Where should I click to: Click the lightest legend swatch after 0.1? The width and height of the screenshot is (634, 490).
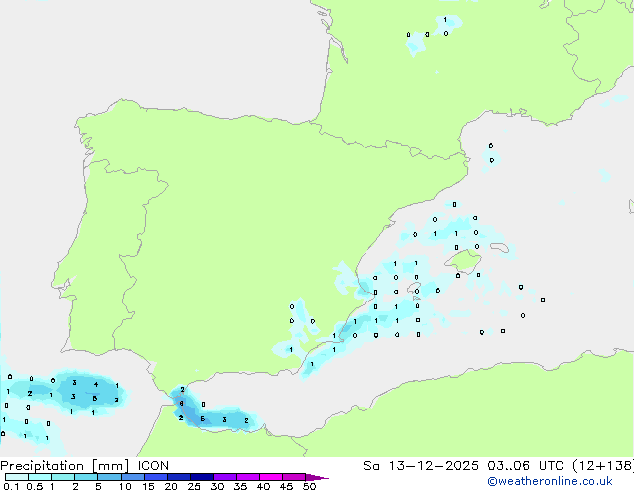point(16,477)
